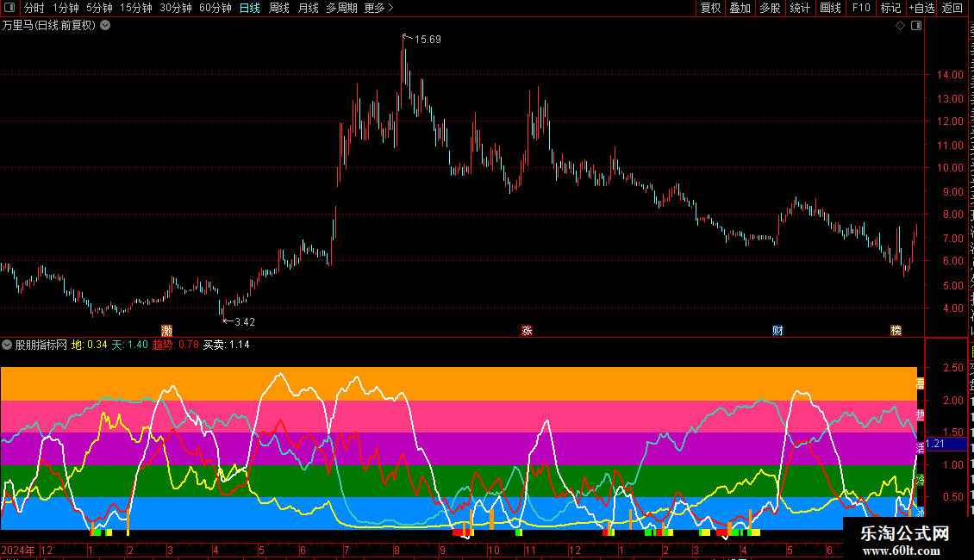Click the 趋势: 0.78 indicator value

coord(176,345)
